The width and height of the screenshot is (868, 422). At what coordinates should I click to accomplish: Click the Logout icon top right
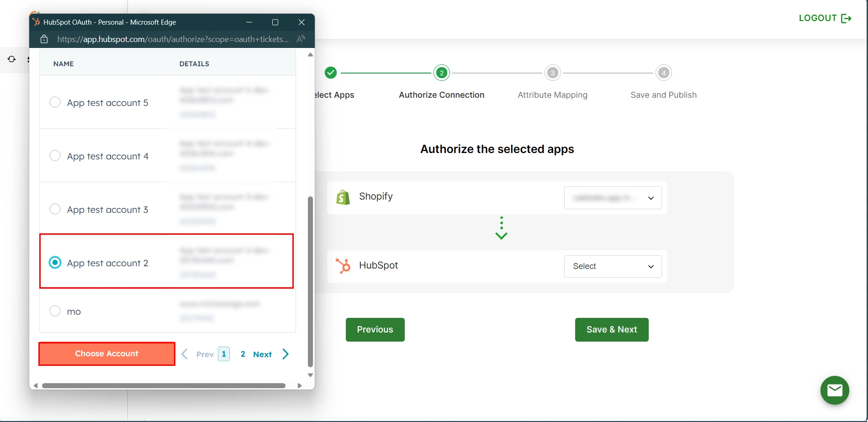[x=846, y=18]
